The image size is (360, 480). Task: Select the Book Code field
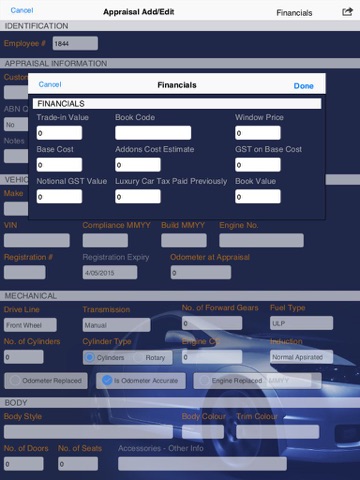(153, 133)
